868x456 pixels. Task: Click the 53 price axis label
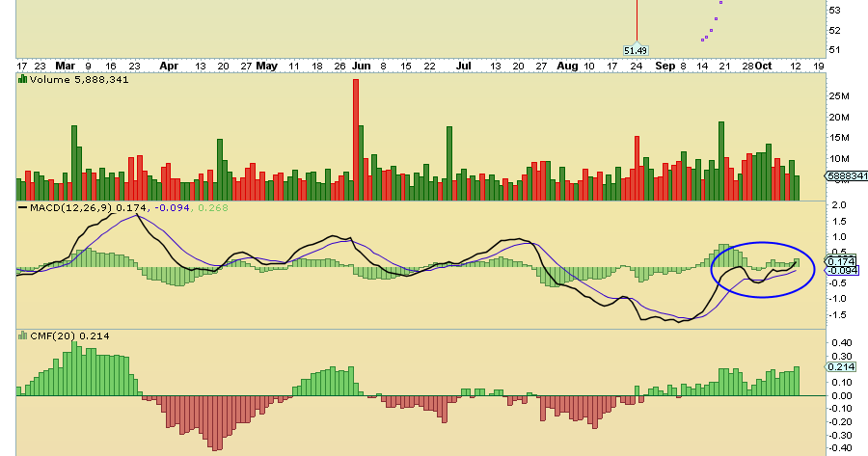(835, 10)
